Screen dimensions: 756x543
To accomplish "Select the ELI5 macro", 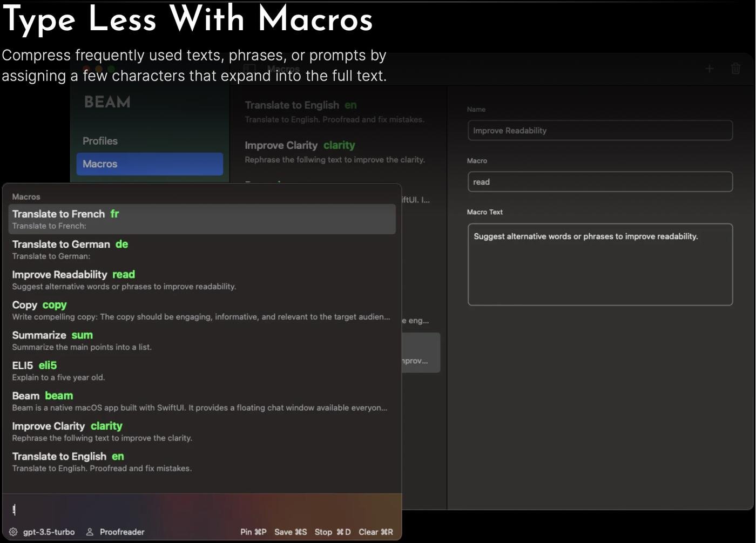I will [201, 370].
